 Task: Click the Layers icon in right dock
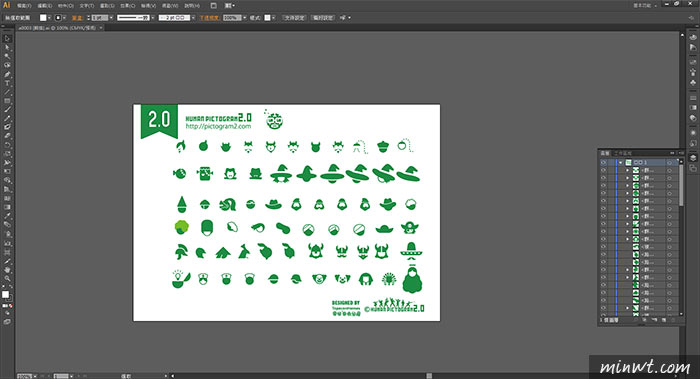click(x=693, y=158)
